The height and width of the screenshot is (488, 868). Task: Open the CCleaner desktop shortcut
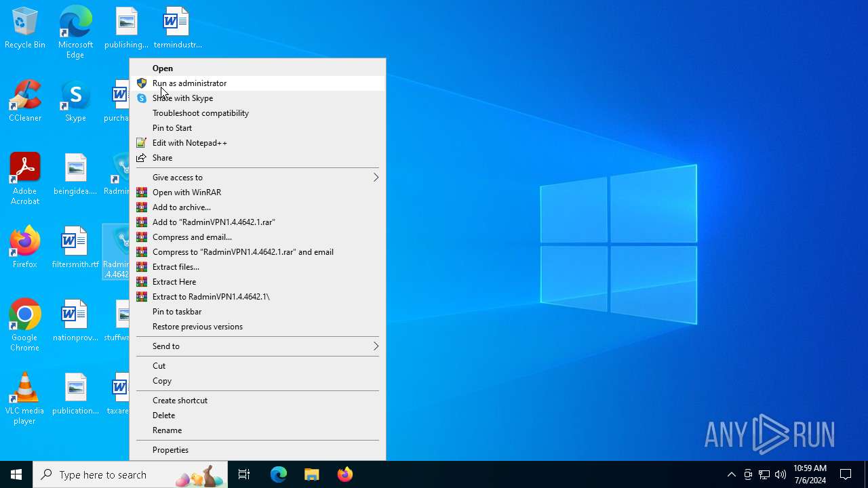pos(25,102)
